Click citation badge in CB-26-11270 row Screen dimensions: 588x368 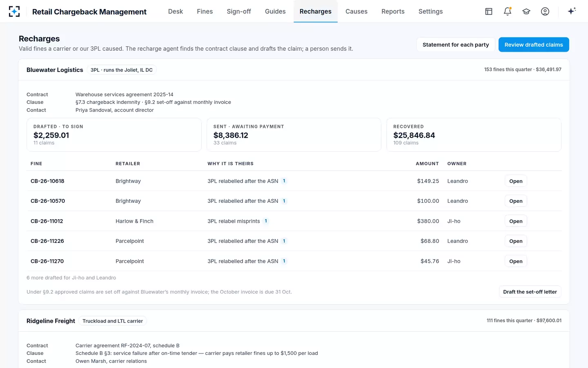[284, 261]
